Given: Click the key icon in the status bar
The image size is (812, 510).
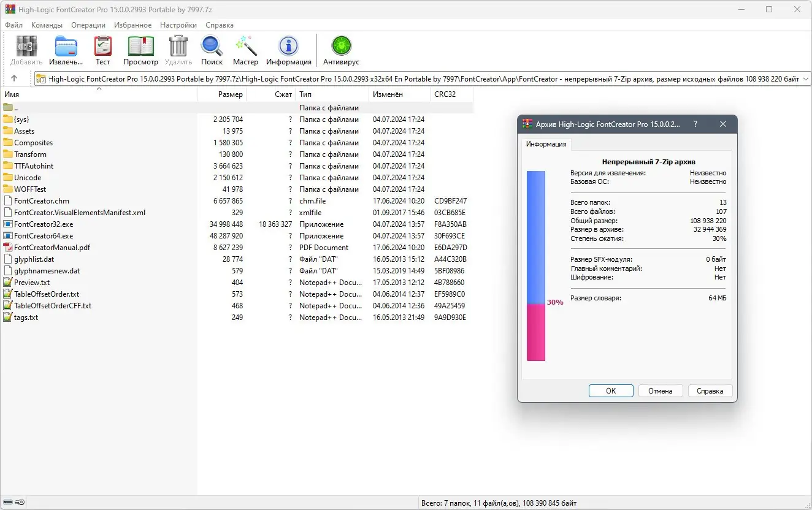Looking at the screenshot, I should point(20,503).
